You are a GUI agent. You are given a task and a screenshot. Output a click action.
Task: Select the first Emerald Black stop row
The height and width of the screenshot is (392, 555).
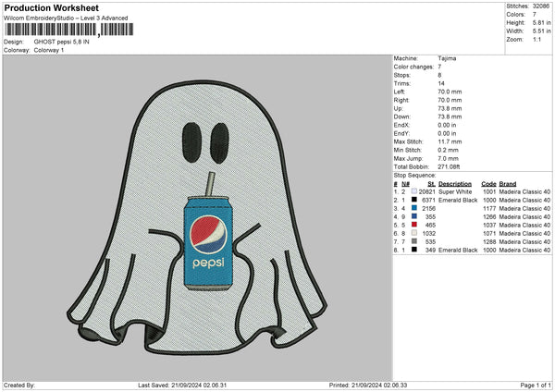(x=458, y=199)
